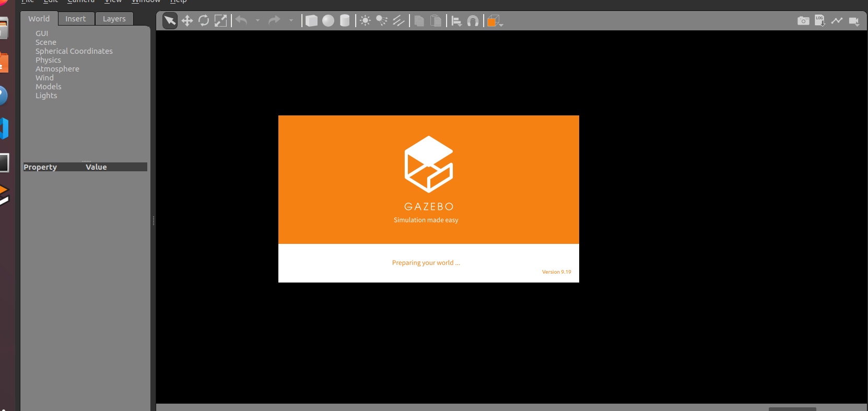This screenshot has height=411, width=868.
Task: Select Lights in the world tree
Action: point(46,96)
